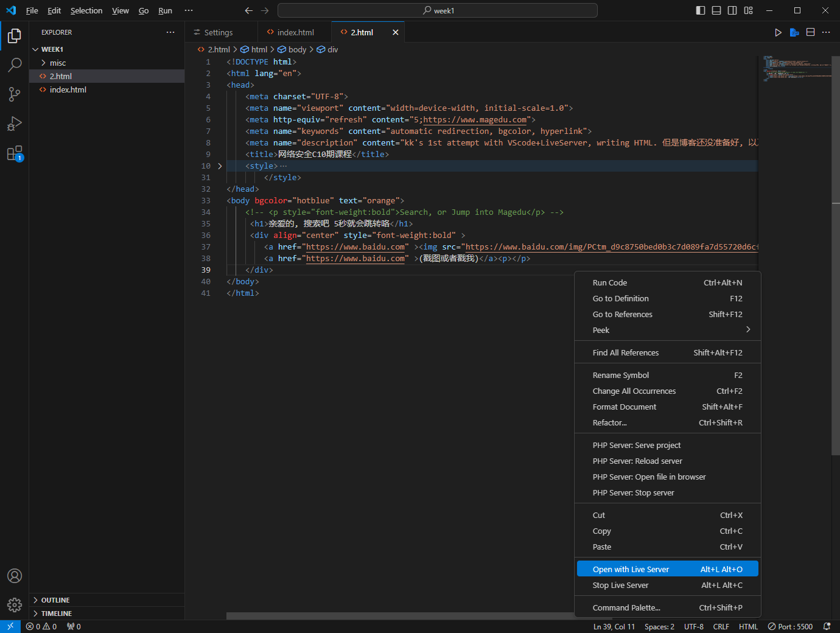The image size is (840, 633).
Task: Open the Manage gear icon
Action: 15,604
